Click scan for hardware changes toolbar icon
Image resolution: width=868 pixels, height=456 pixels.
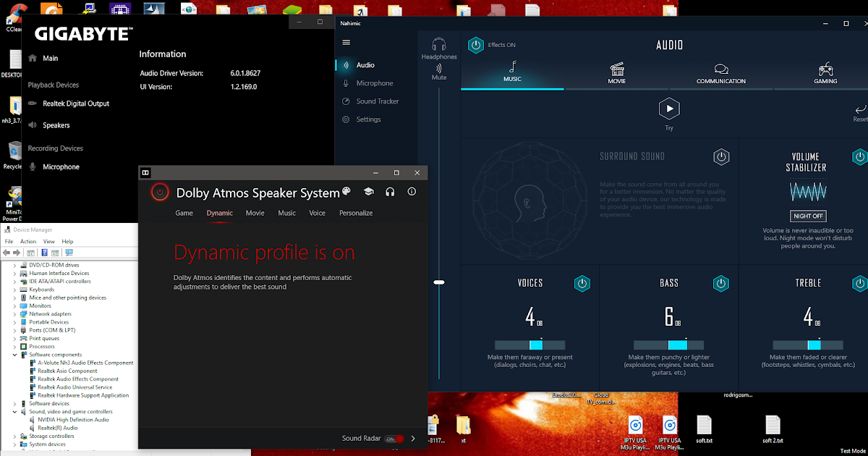[69, 253]
